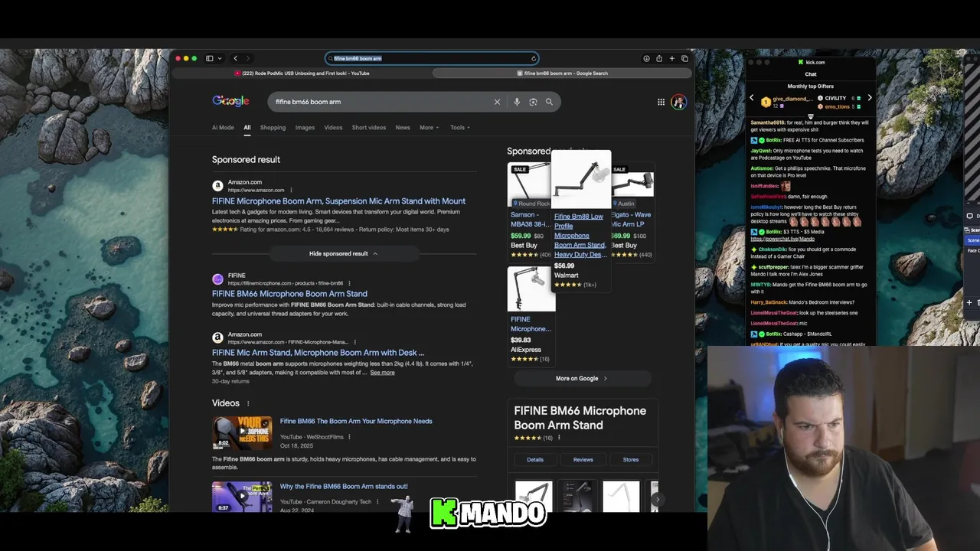Open FIFINE BM66 Microphone Boom Arm Stand link

pos(289,294)
